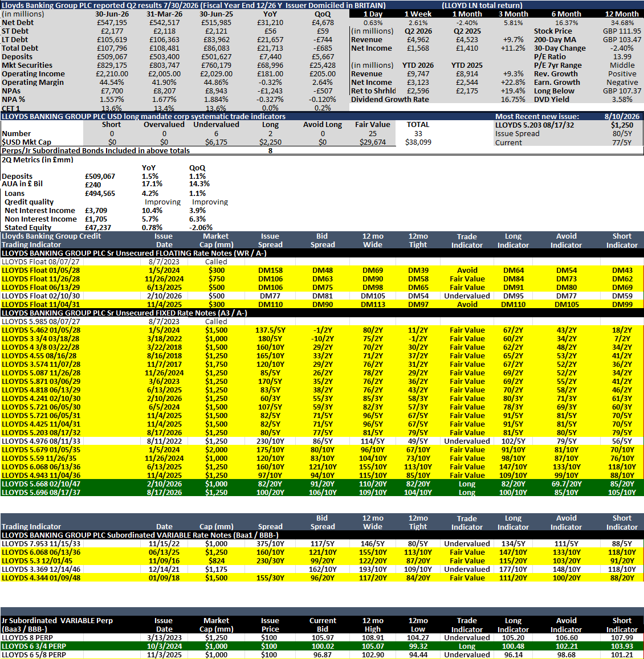644x659 pixels.
Task: Select the Short Indicator header in the perp table
Action: pyautogui.click(x=622, y=625)
